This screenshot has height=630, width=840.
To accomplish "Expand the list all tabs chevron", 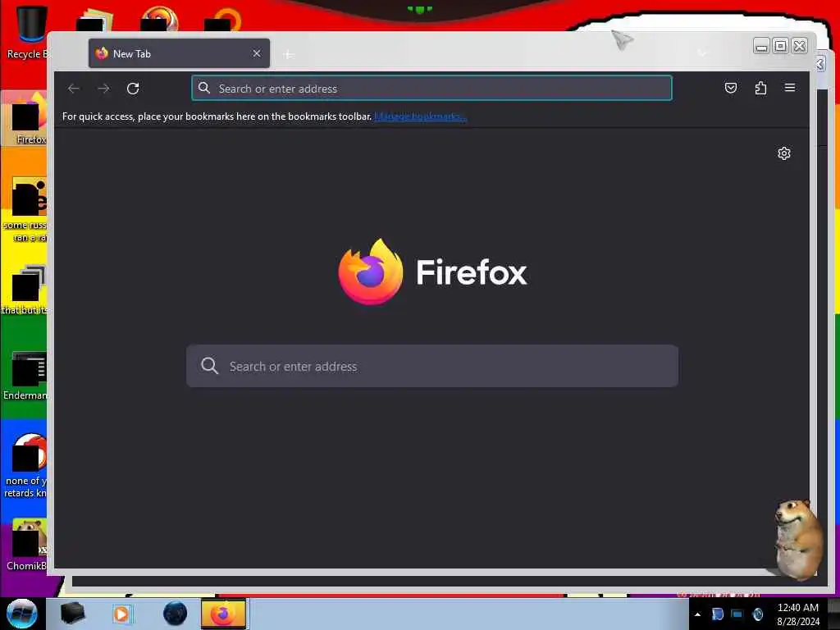I will click(x=702, y=53).
